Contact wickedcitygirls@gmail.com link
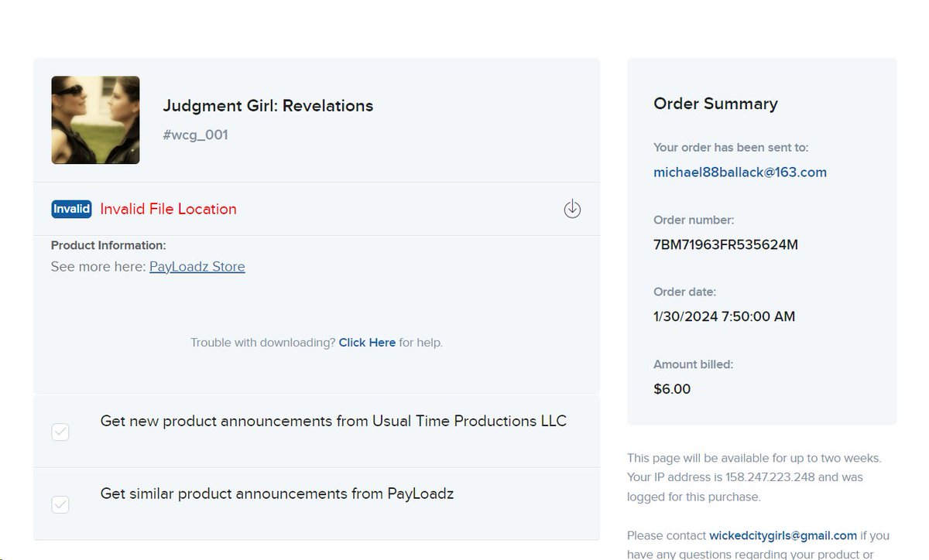The image size is (929, 560). coord(783,535)
